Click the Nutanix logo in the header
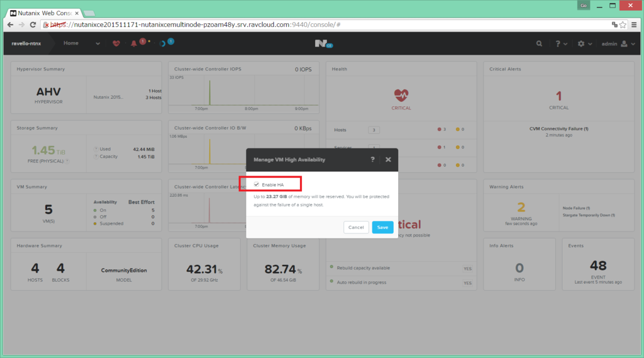 click(x=324, y=43)
